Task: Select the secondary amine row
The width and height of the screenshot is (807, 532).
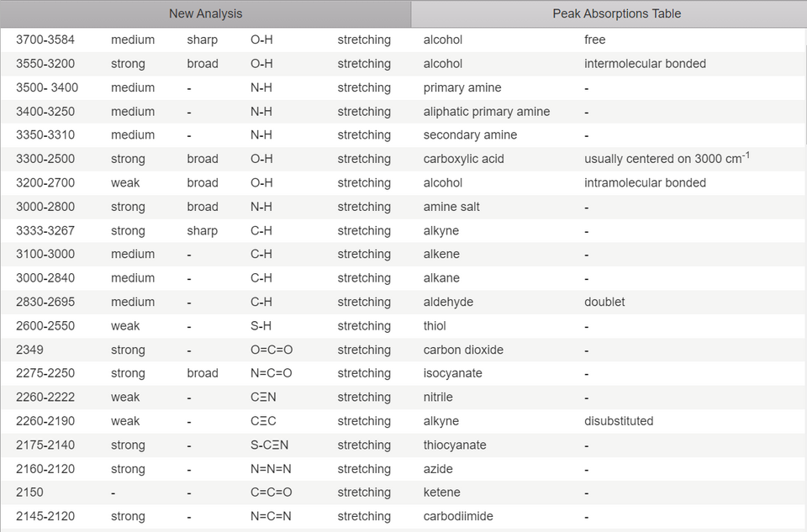Action: (x=403, y=135)
